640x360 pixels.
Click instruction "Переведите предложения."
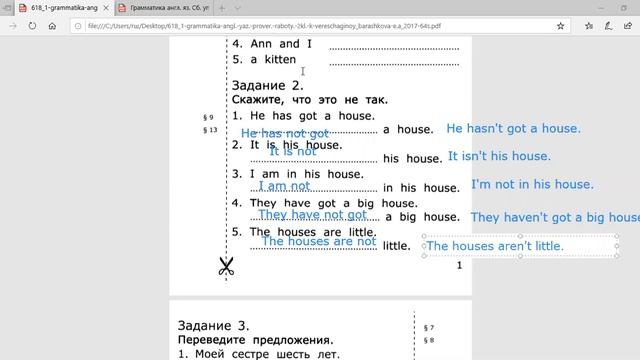tap(256, 340)
